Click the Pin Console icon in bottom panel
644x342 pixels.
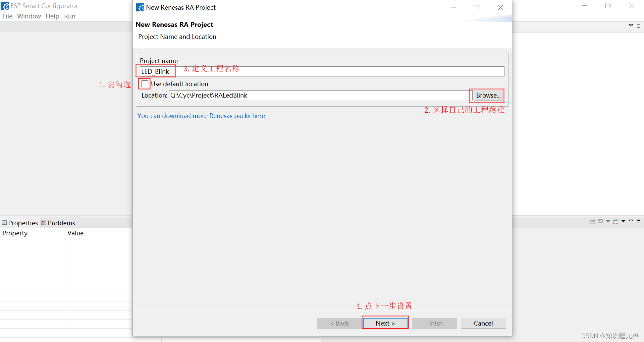tap(593, 221)
